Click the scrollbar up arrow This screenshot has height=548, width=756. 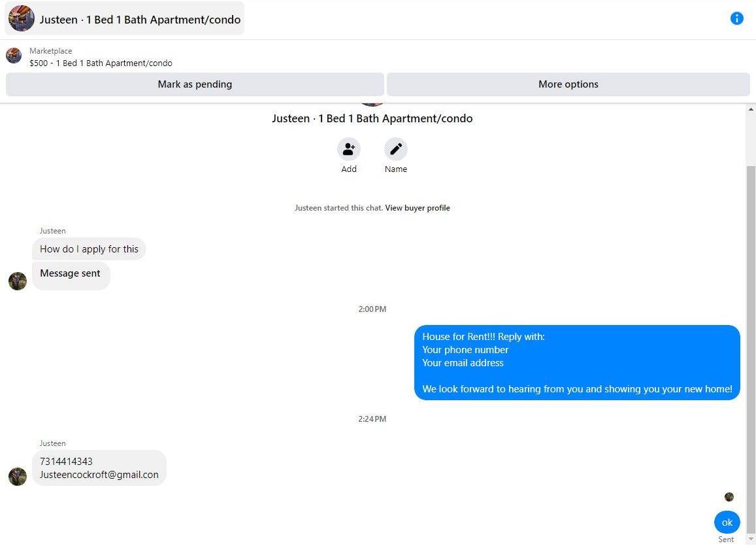[751, 109]
